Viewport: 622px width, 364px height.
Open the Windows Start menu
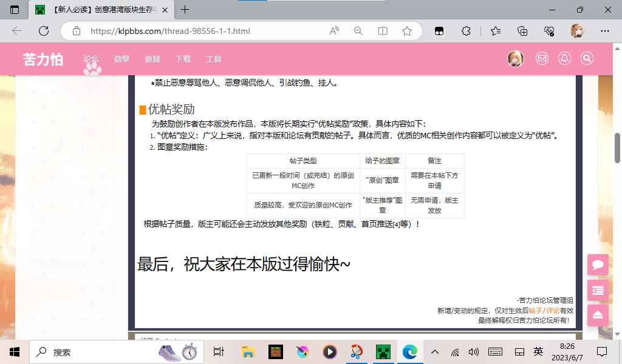(15, 352)
